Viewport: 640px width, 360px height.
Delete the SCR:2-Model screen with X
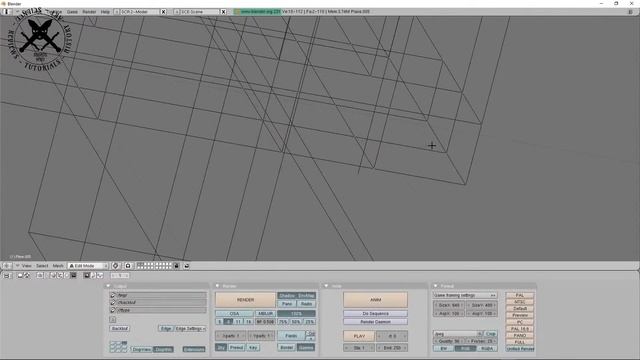coord(163,11)
